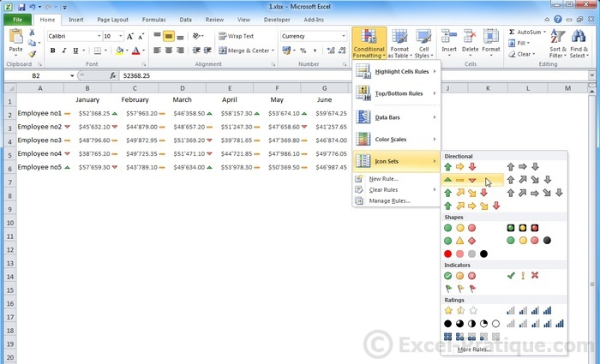
Task: Switch to the Page Layout tab
Action: pyautogui.click(x=112, y=20)
